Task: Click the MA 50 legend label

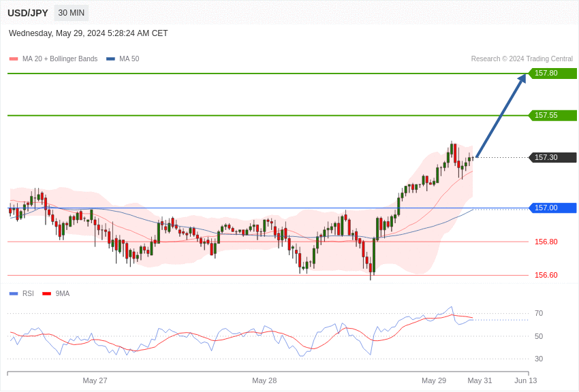Action: [129, 59]
